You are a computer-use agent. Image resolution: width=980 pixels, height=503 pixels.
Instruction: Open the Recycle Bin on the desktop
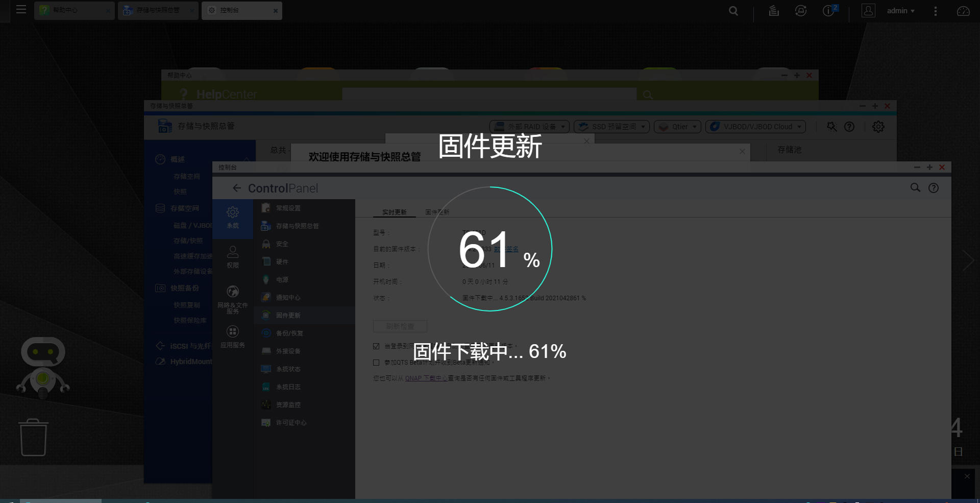(x=33, y=437)
